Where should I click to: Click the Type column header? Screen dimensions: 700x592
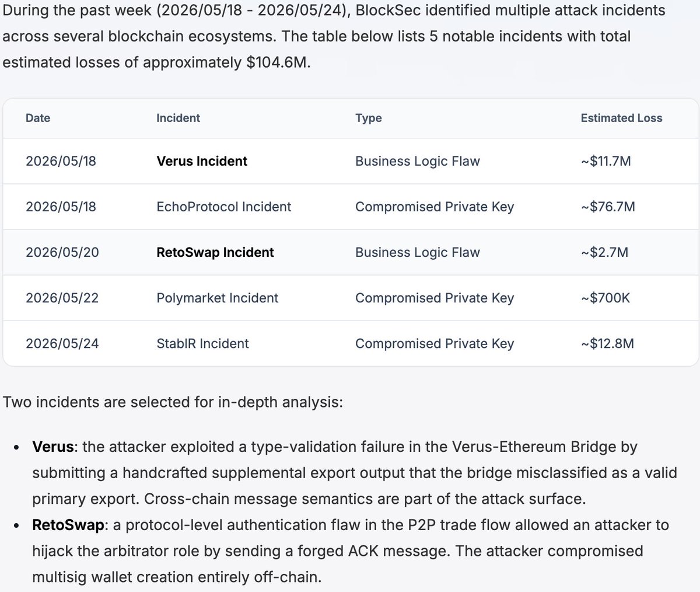pyautogui.click(x=369, y=118)
